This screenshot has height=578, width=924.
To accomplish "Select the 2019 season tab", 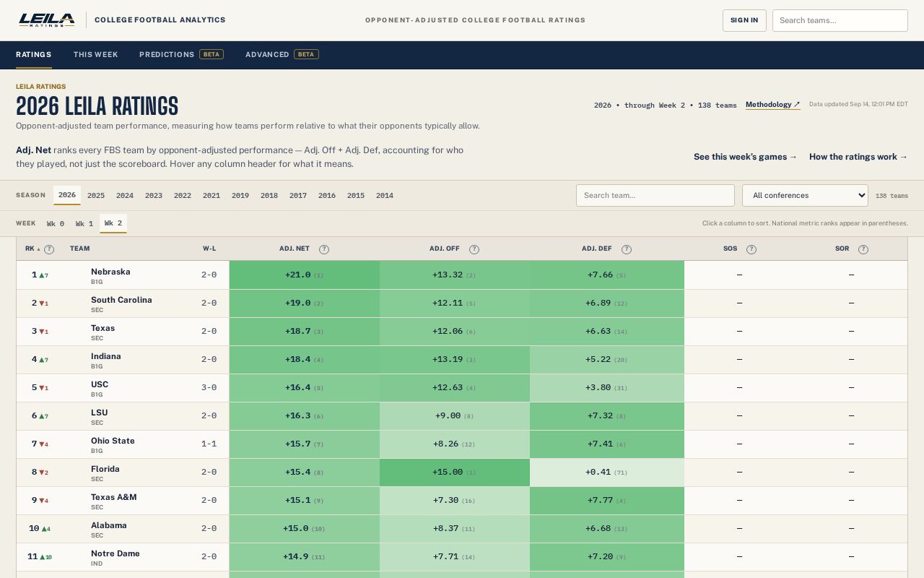I will point(240,196).
